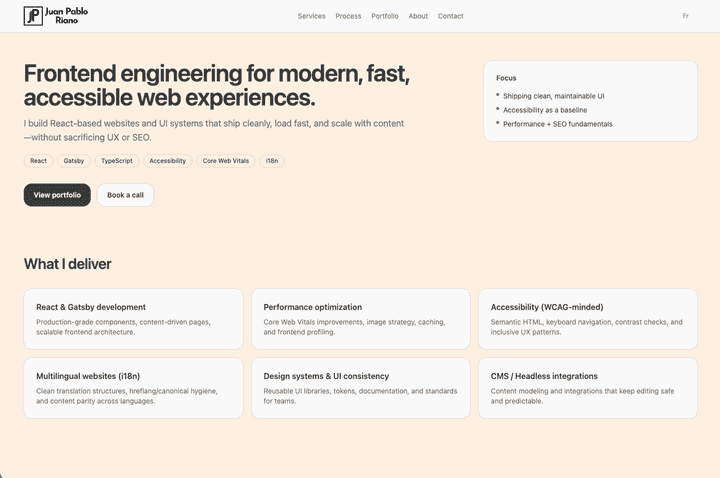This screenshot has height=478, width=720.
Task: Open the React & Gatsby development card
Action: (133, 319)
